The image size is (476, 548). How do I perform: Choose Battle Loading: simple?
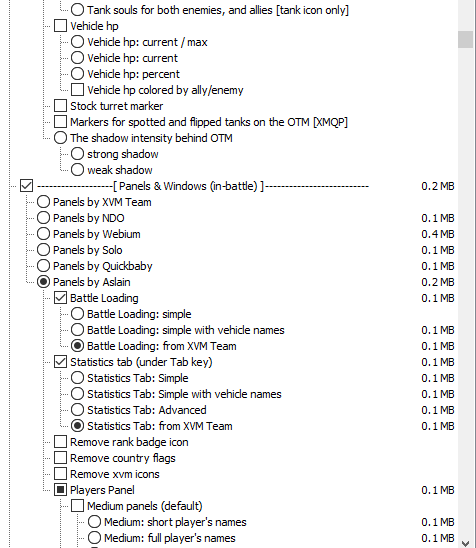(77, 314)
